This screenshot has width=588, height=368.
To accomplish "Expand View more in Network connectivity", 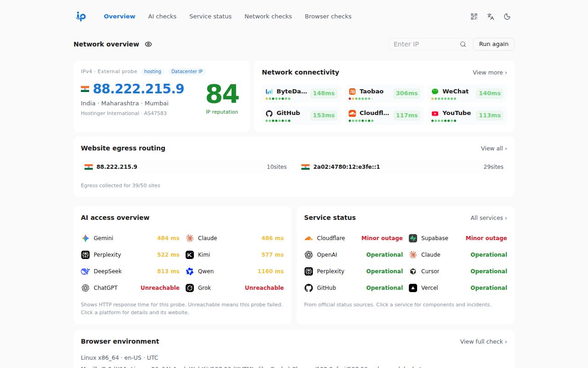I will [490, 73].
